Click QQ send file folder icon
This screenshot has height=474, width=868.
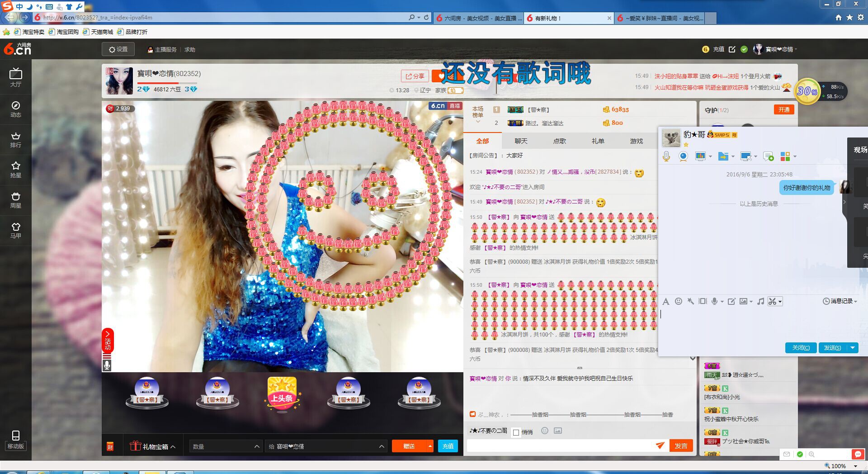tap(723, 156)
